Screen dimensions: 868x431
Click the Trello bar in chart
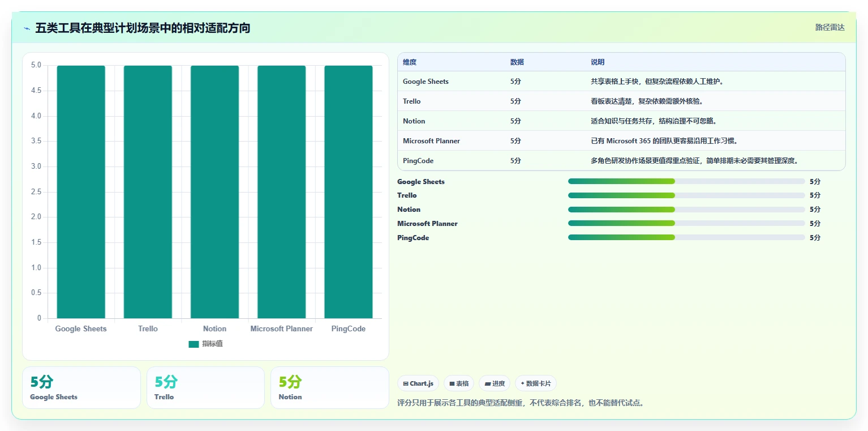pos(148,192)
